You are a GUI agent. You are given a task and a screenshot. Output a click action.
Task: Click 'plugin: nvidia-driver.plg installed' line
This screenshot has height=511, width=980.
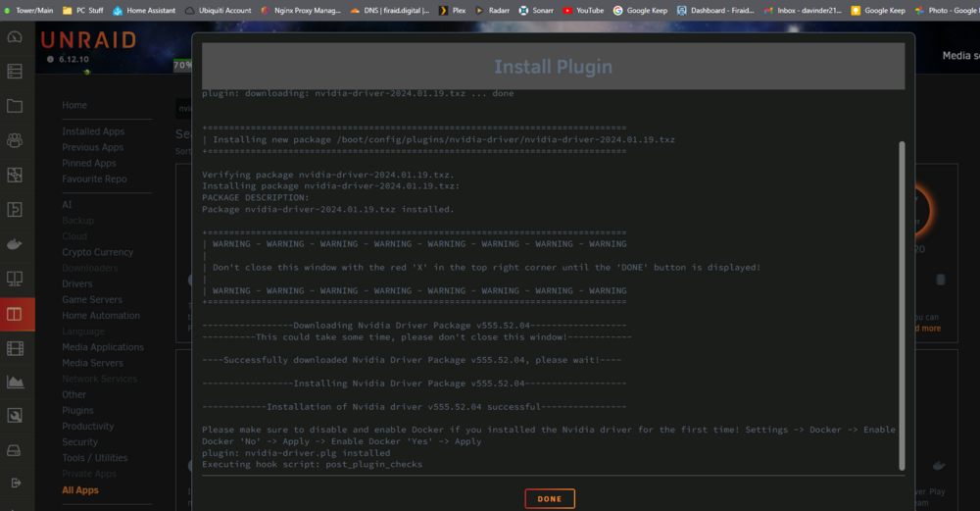[296, 453]
